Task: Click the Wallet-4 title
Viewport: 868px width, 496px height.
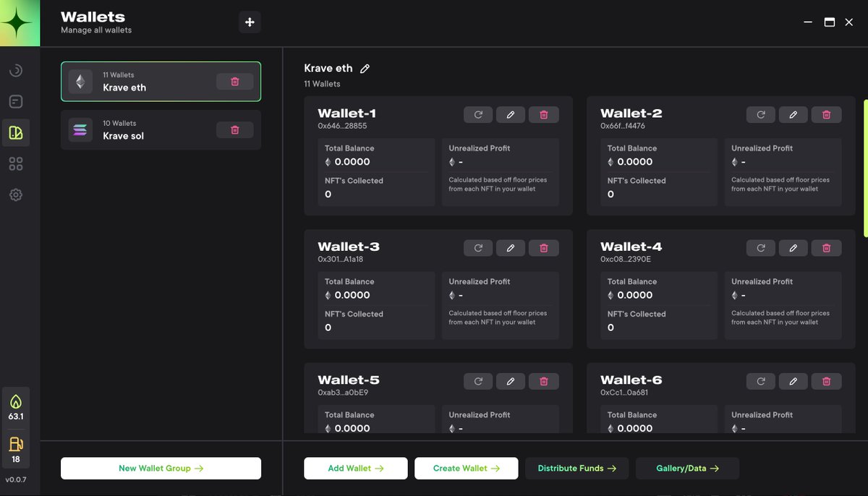Action: [631, 247]
